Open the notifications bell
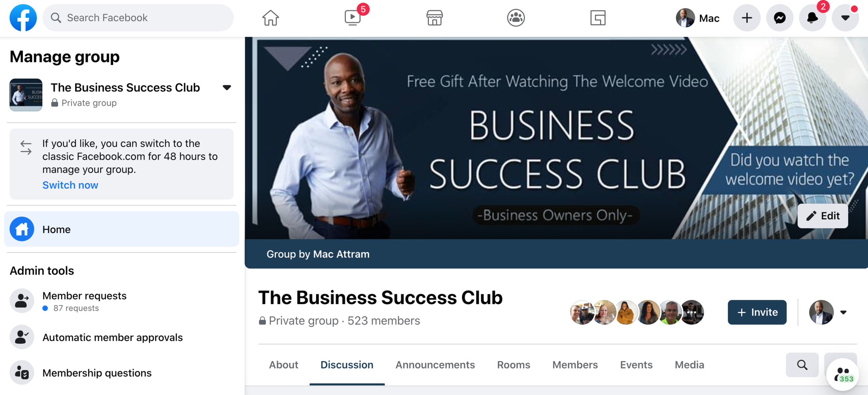868x395 pixels. (812, 18)
